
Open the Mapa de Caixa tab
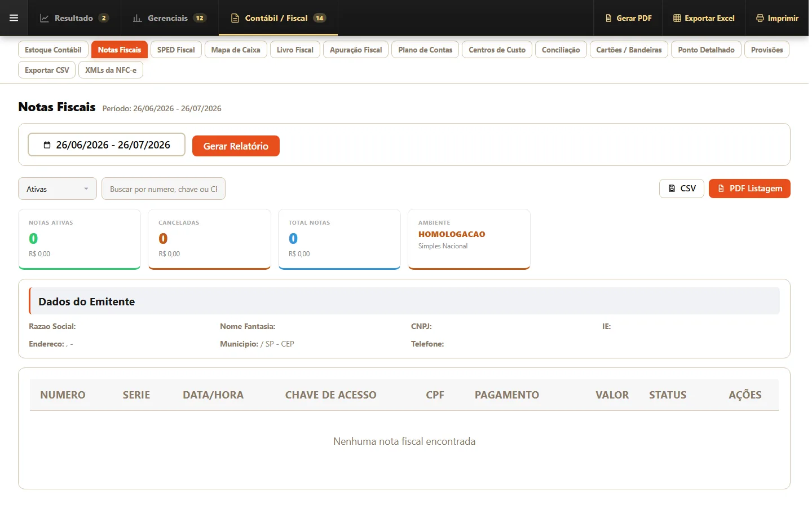pyautogui.click(x=236, y=50)
